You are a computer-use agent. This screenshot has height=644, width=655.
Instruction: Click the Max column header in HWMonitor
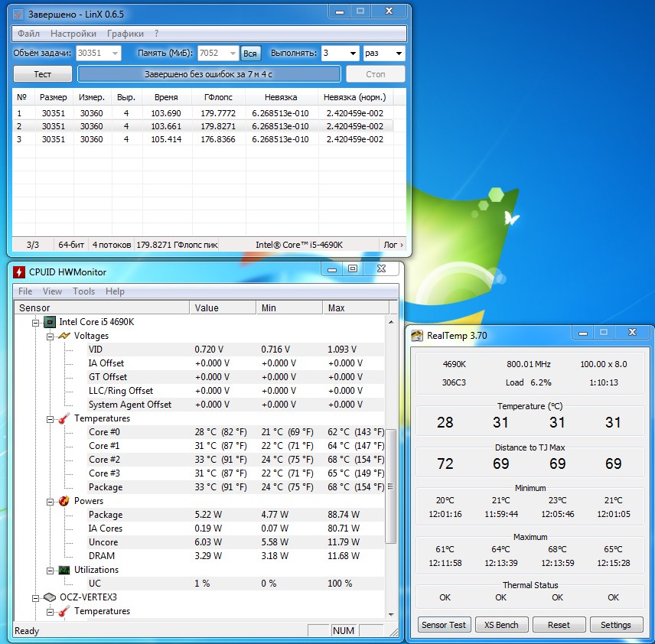click(356, 308)
